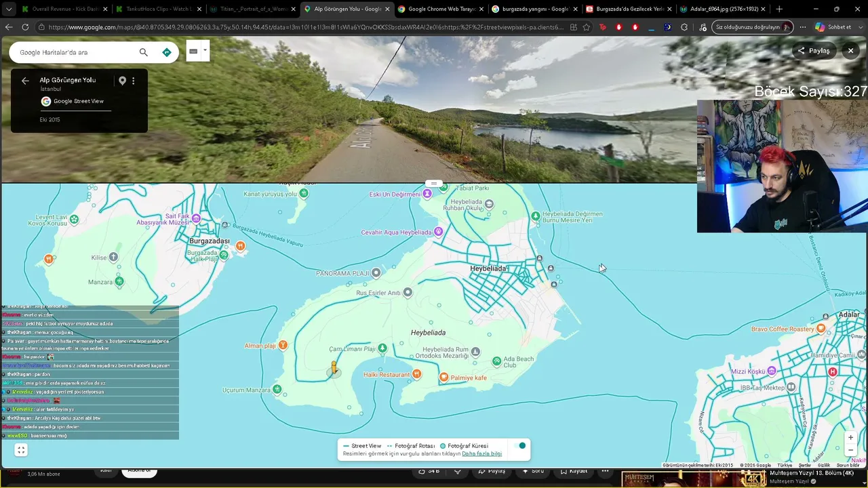This screenshot has height=488, width=868.
Task: Type in the Google Haritalar'da ara search box
Action: 76,52
